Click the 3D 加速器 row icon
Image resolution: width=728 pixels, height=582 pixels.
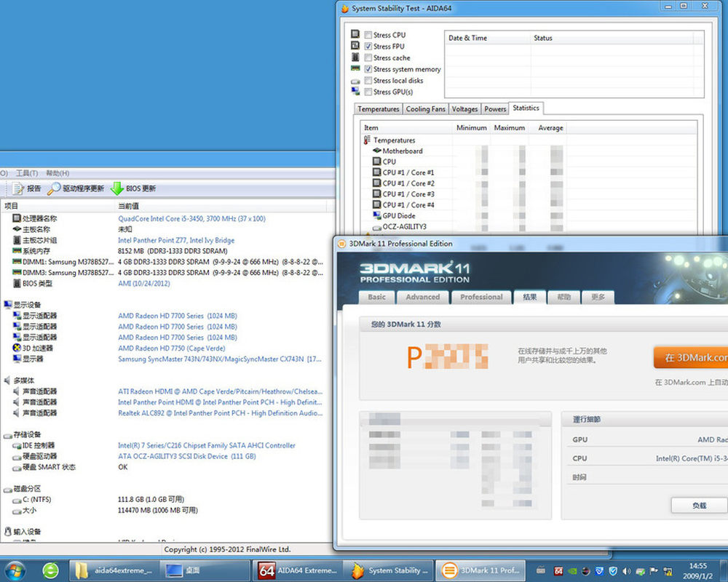pyautogui.click(x=17, y=348)
